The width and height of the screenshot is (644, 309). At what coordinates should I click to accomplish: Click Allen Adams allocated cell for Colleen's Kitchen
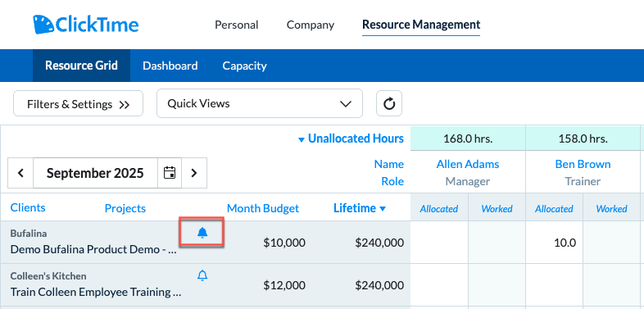point(439,285)
